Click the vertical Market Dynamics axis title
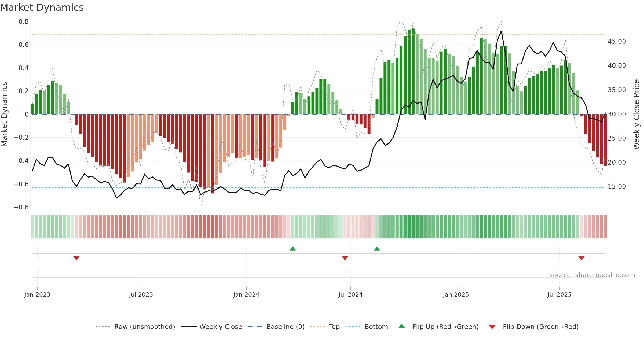The width and height of the screenshot is (644, 362). pos(4,114)
